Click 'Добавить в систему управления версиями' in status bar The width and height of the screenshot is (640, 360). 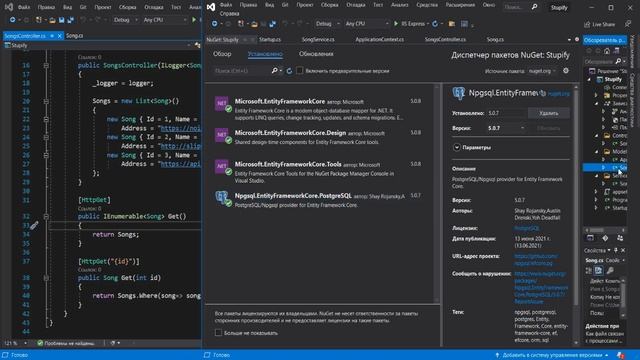(x=552, y=355)
